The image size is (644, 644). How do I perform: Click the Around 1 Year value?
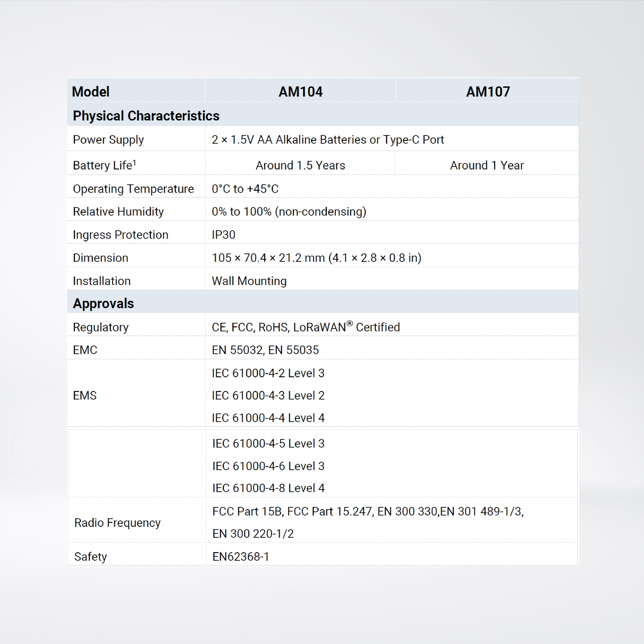pos(487,165)
